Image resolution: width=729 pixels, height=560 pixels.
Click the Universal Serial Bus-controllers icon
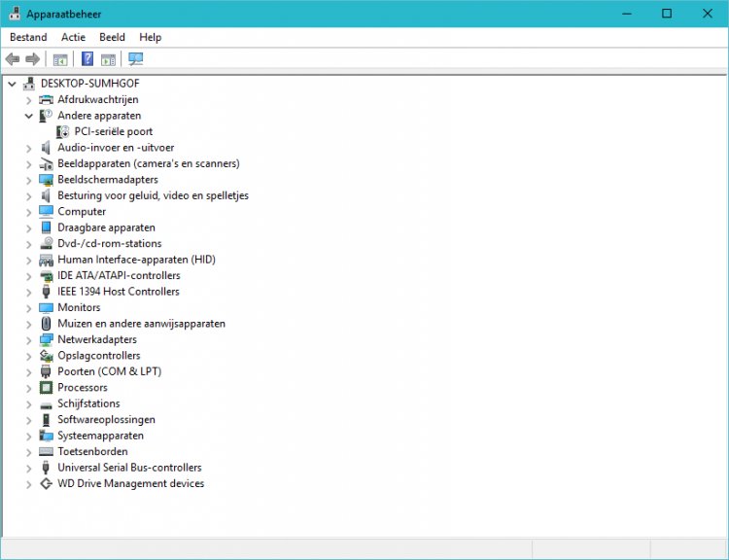pyautogui.click(x=46, y=468)
